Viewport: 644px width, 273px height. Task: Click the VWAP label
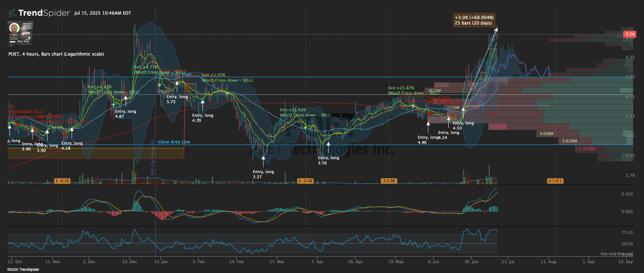pyautogui.click(x=163, y=92)
